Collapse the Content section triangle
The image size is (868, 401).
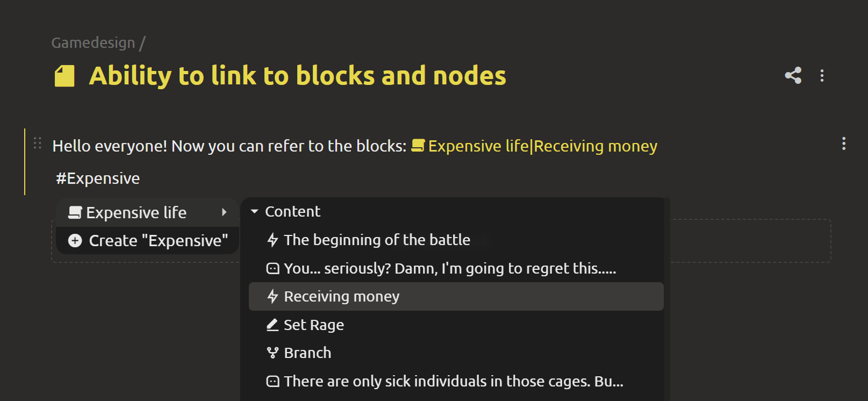[255, 212]
